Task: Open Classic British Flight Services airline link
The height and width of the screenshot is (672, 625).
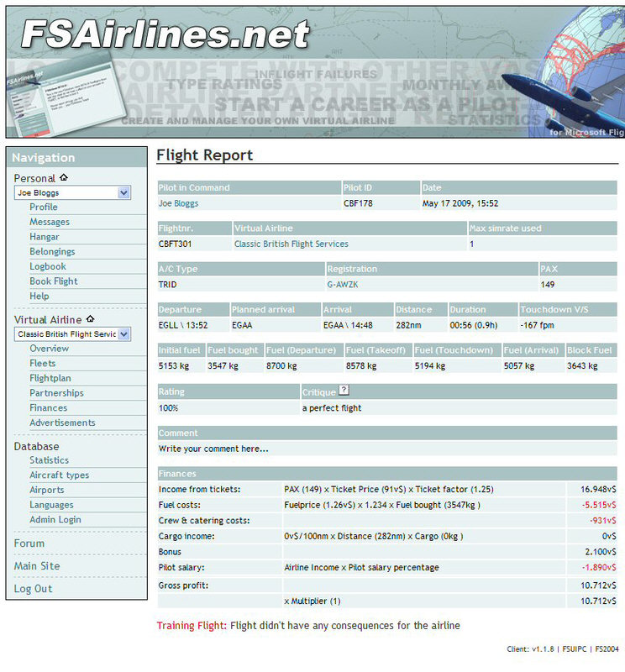Action: (291, 244)
